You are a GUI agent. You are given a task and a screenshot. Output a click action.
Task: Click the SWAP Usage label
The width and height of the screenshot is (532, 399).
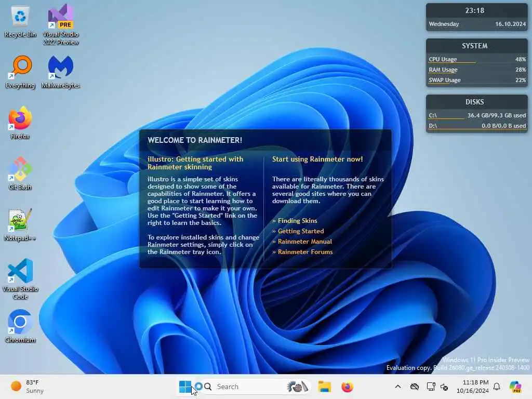coord(445,80)
